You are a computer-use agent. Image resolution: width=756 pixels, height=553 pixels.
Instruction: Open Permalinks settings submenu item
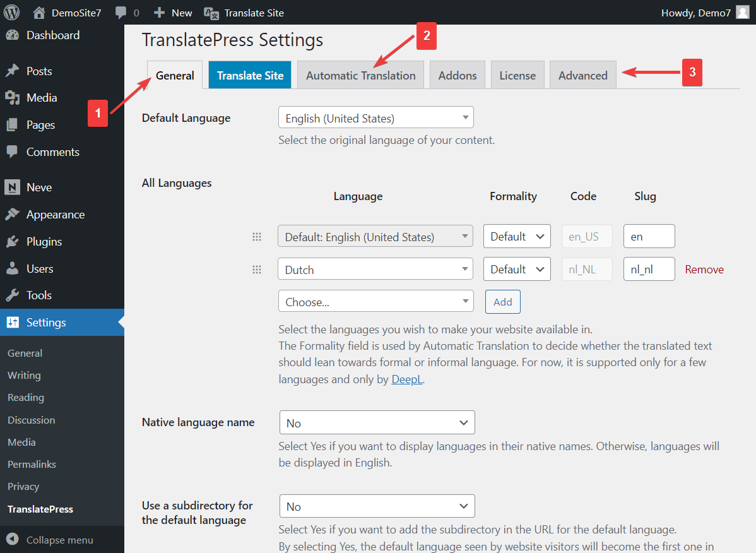32,464
